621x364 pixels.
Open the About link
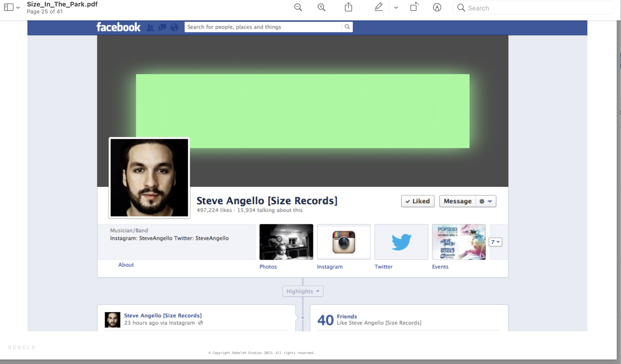tap(126, 265)
